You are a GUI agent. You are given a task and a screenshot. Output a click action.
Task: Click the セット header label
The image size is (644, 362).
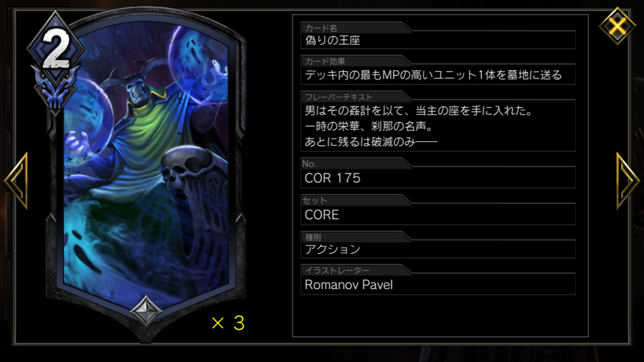tap(315, 200)
